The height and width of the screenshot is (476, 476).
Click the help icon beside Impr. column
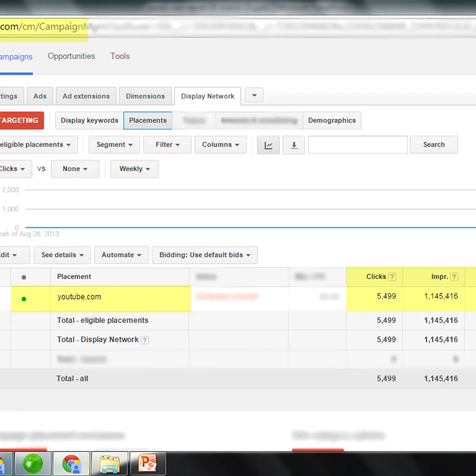point(454,277)
